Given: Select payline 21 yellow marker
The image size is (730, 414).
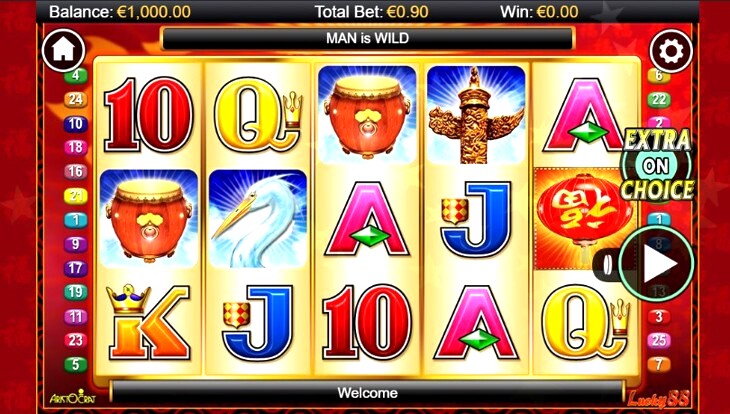Looking at the screenshot, I should pos(75,196).
